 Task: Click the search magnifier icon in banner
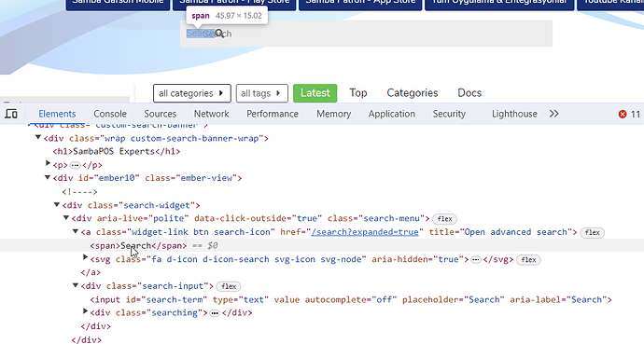click(x=219, y=34)
